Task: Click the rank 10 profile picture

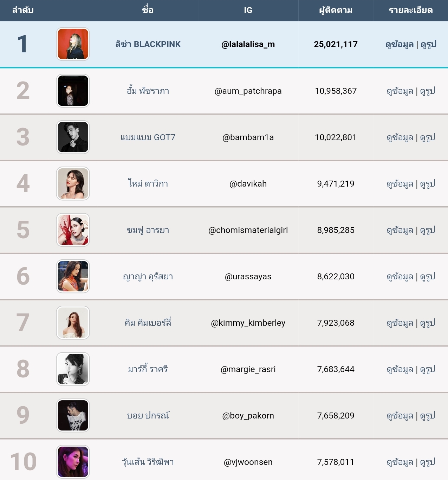Action: (x=73, y=462)
